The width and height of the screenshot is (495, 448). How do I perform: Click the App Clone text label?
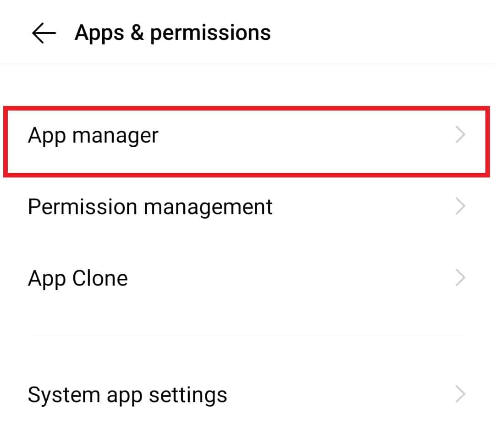point(78,278)
